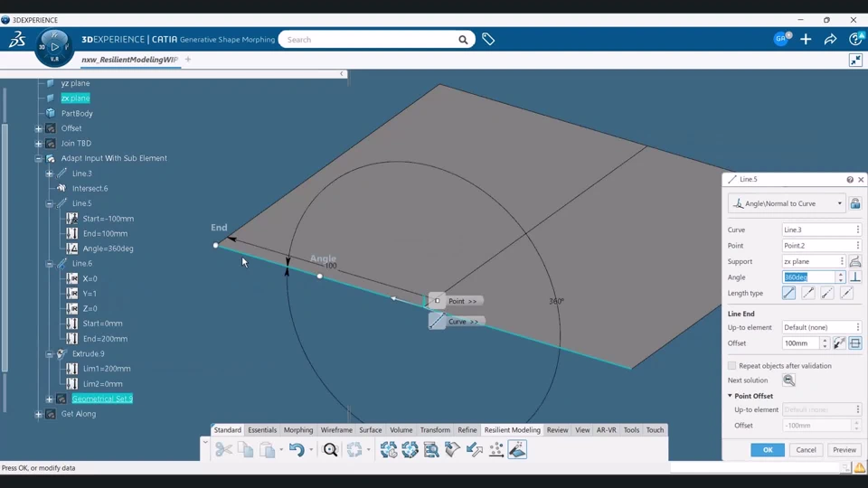Click the plus Add icon in top bar
Image resolution: width=868 pixels, height=488 pixels.
pyautogui.click(x=806, y=39)
